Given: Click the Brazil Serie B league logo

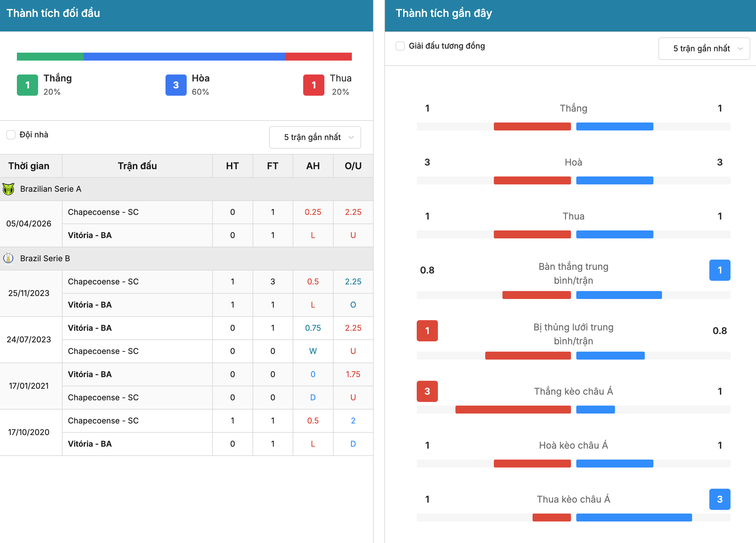Looking at the screenshot, I should [8, 258].
